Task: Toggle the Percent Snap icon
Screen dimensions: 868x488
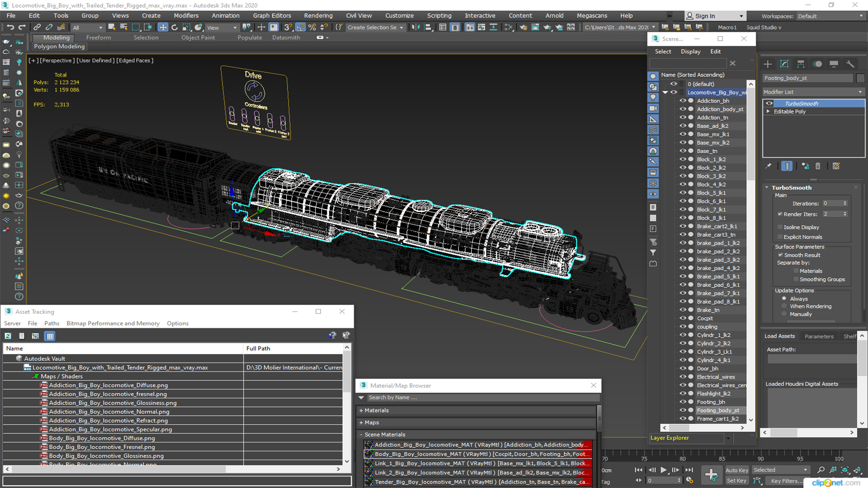Action: (x=312, y=28)
